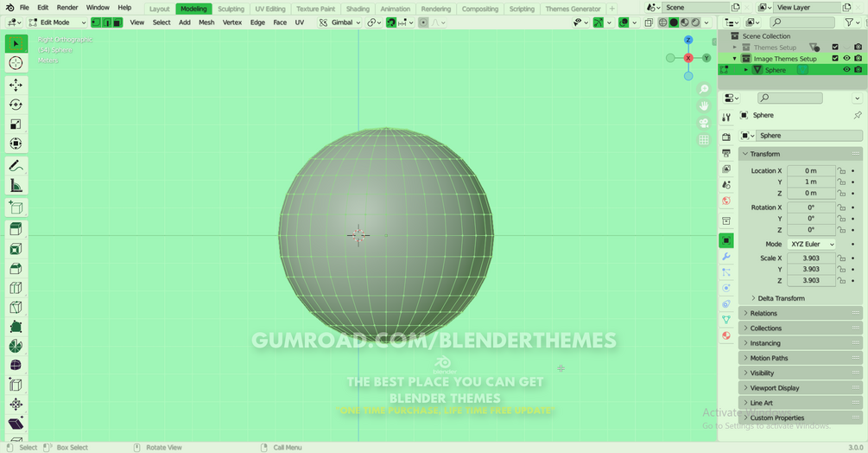Switch to the Sculpting workspace tab
Screen dimensions: 868x453
[231, 9]
